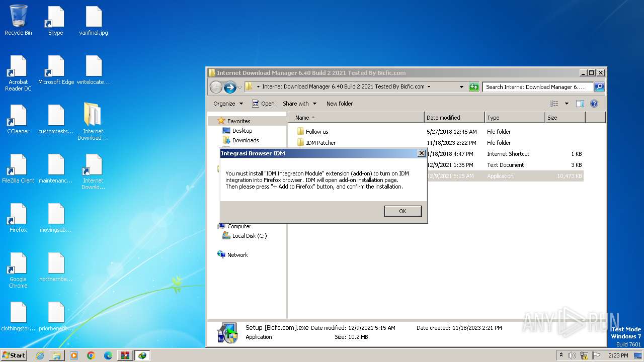644x362 pixels.
Task: Expand the change view options arrow
Action: 567,104
